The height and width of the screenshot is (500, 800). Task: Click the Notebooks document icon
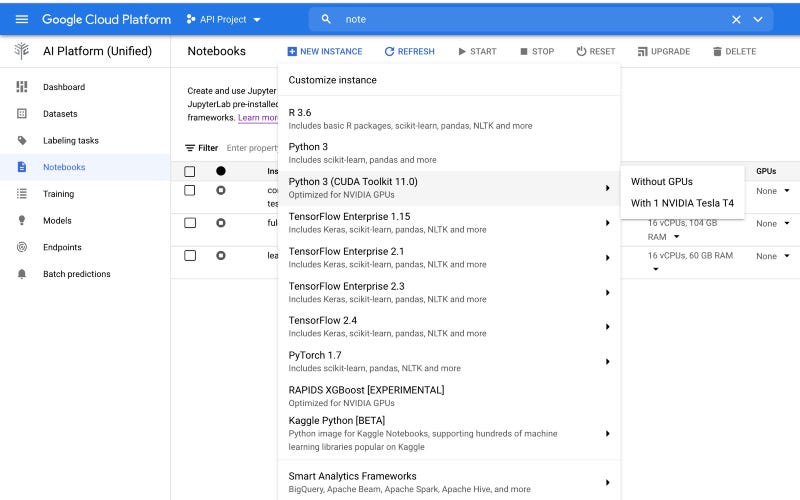click(21, 167)
